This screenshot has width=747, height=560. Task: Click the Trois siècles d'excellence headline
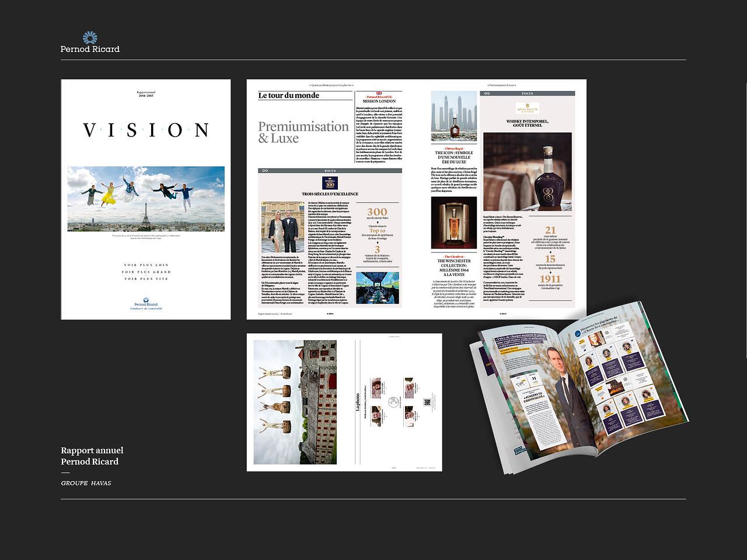(330, 194)
